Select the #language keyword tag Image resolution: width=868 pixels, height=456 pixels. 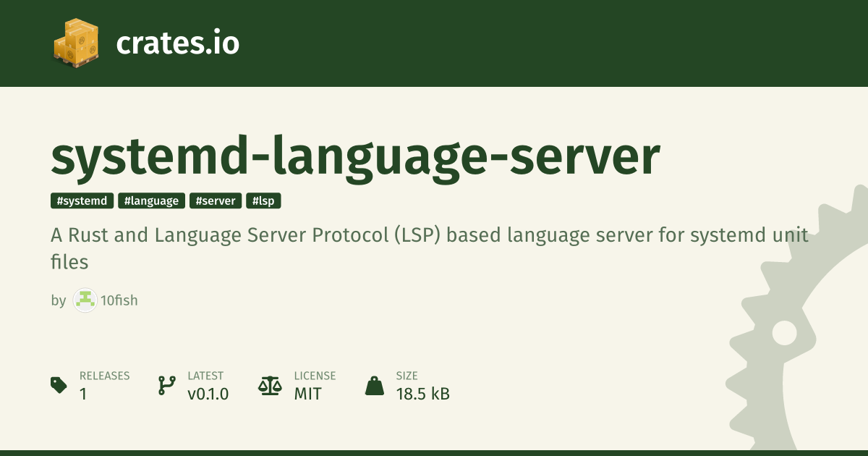151,201
